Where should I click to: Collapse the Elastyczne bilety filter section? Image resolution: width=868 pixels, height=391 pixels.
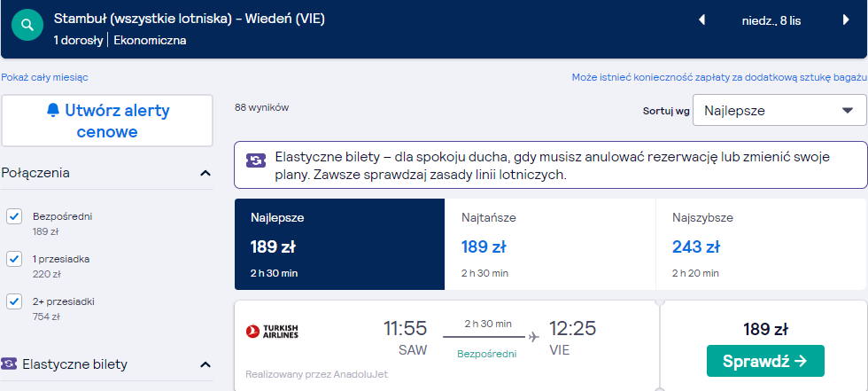point(205,364)
